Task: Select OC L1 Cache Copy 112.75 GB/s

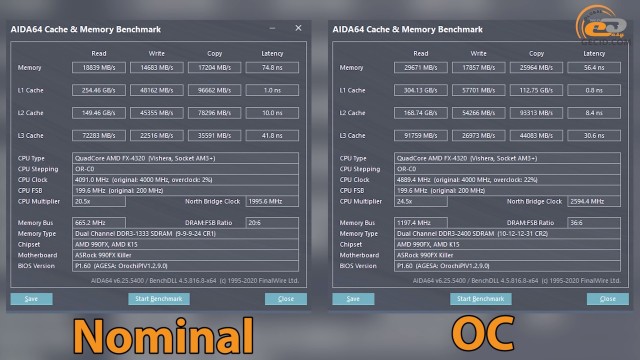Action: point(536,90)
